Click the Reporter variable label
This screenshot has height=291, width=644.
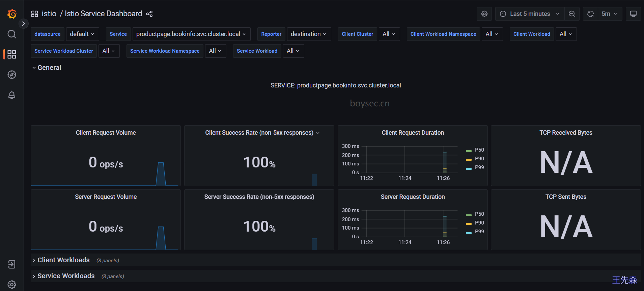click(271, 34)
